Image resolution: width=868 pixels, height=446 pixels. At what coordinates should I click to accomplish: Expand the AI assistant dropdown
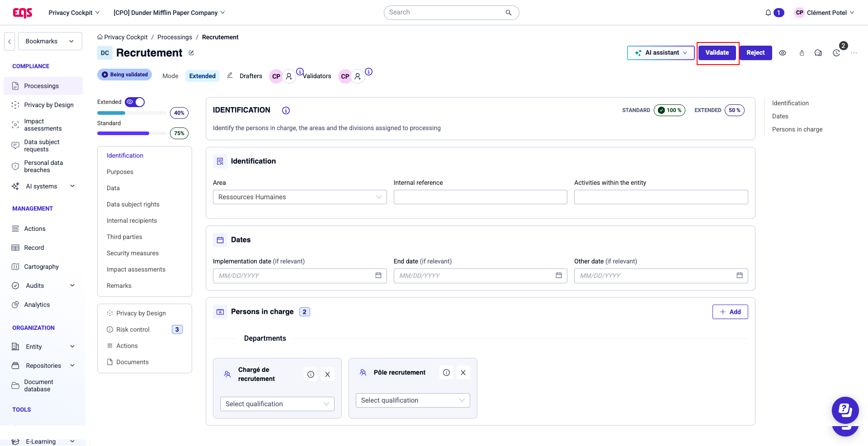661,53
